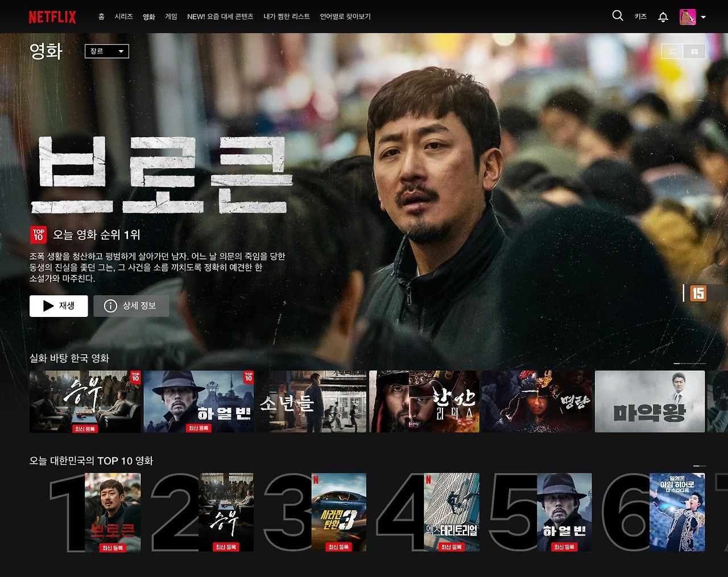Open 언어별로 찾아보기
Viewport: 728px width, 577px height.
pos(345,17)
